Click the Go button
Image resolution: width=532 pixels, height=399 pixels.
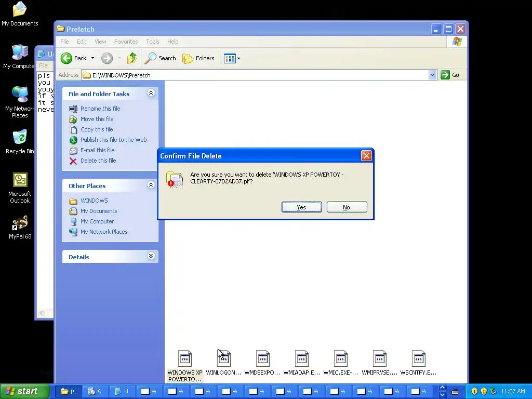pos(450,75)
